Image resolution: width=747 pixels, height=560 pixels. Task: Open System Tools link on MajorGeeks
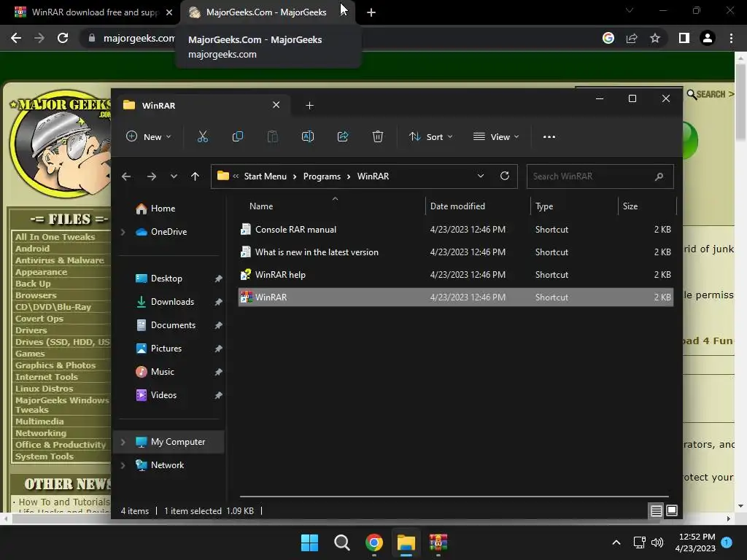[44, 456]
